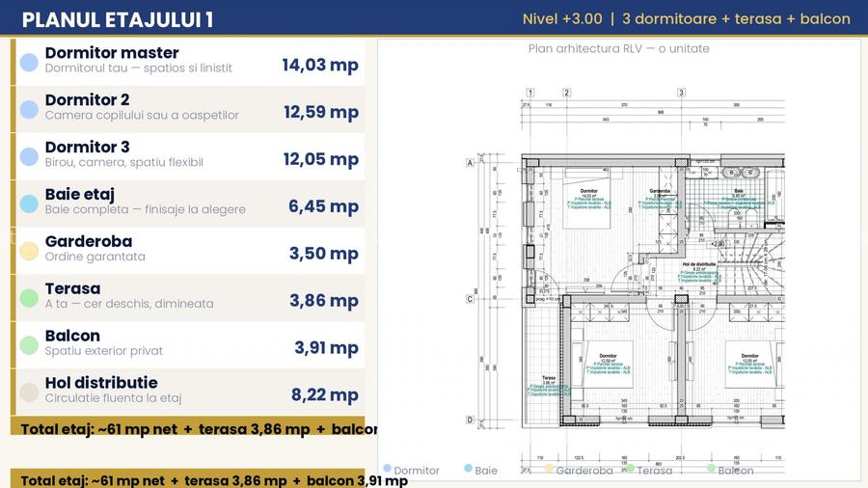The width and height of the screenshot is (868, 488).
Task: Click grid axis marker '2' on plan
Action: [x=566, y=93]
